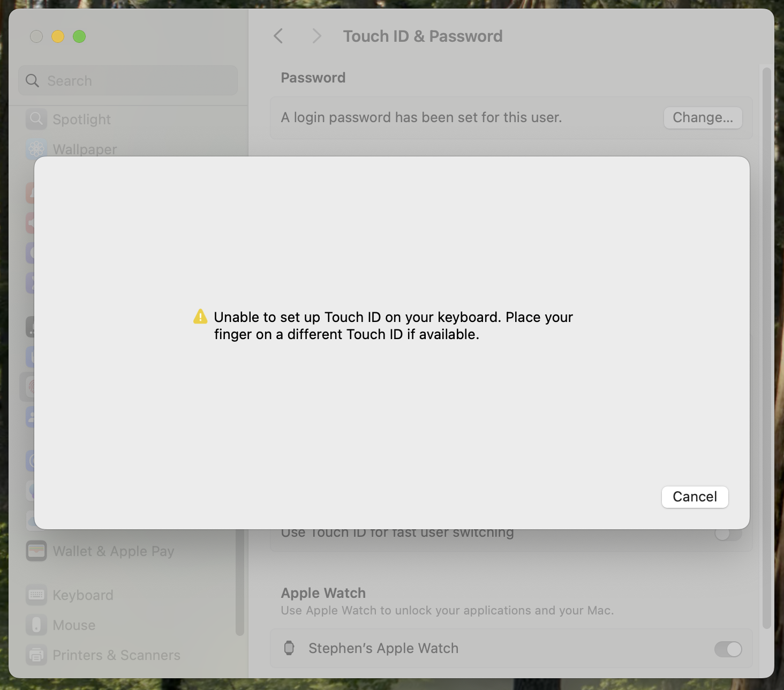Click the forward navigation chevron
This screenshot has height=690, width=784.
tap(316, 35)
